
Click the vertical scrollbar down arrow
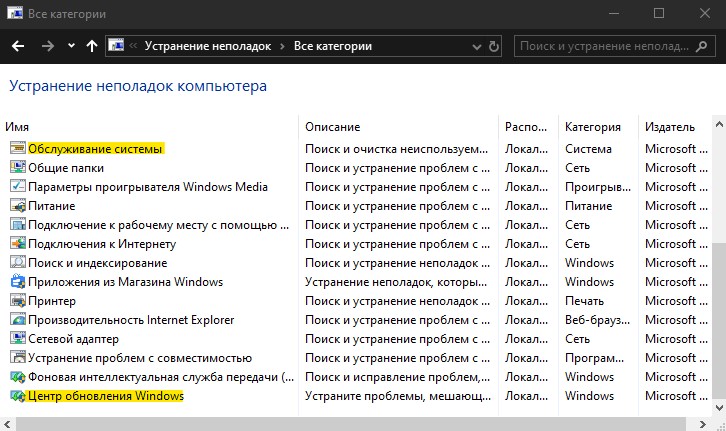click(x=719, y=408)
